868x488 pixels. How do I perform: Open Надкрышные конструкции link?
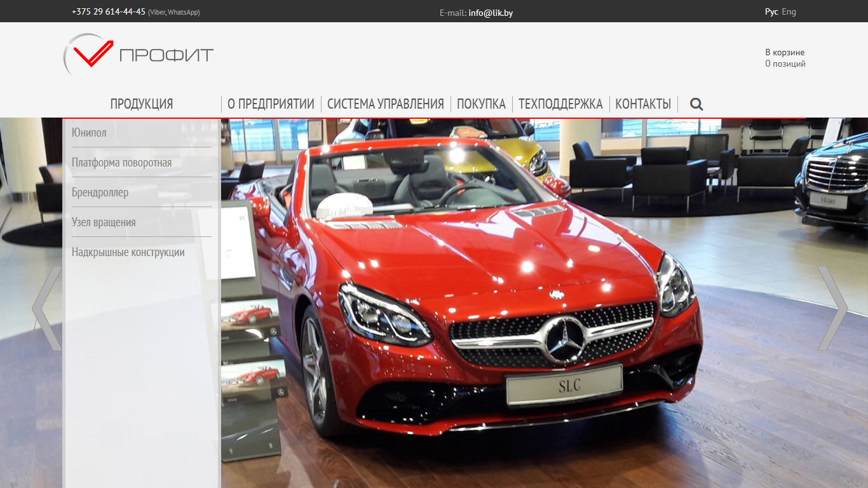pyautogui.click(x=128, y=252)
